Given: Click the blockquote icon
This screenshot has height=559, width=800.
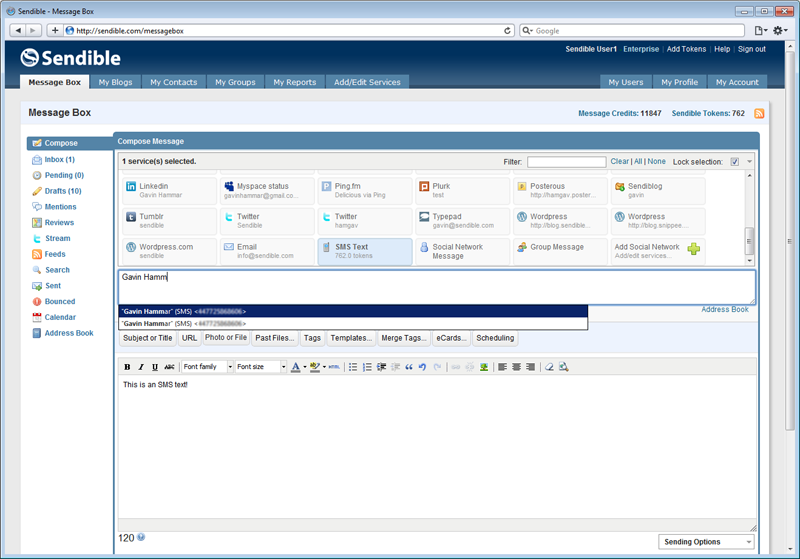Looking at the screenshot, I should tap(409, 367).
